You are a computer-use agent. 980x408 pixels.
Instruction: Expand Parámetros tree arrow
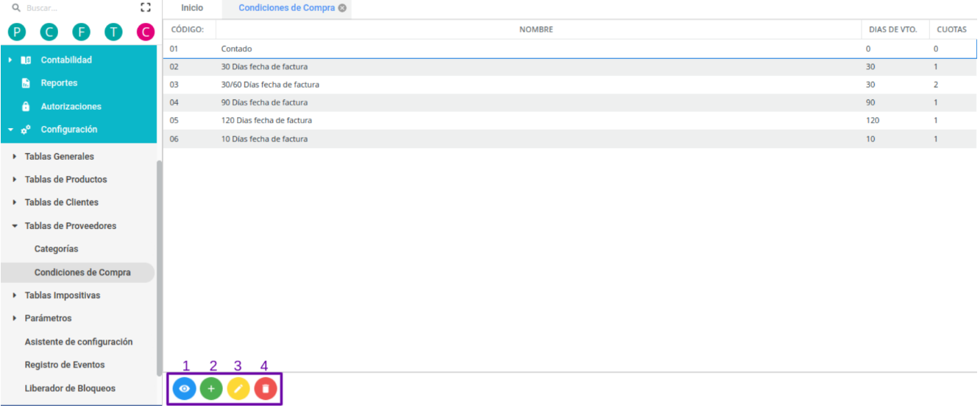click(15, 319)
